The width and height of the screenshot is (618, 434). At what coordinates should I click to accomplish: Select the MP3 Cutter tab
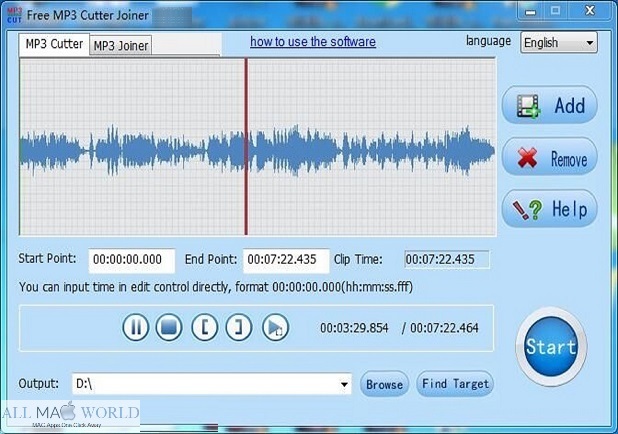54,44
